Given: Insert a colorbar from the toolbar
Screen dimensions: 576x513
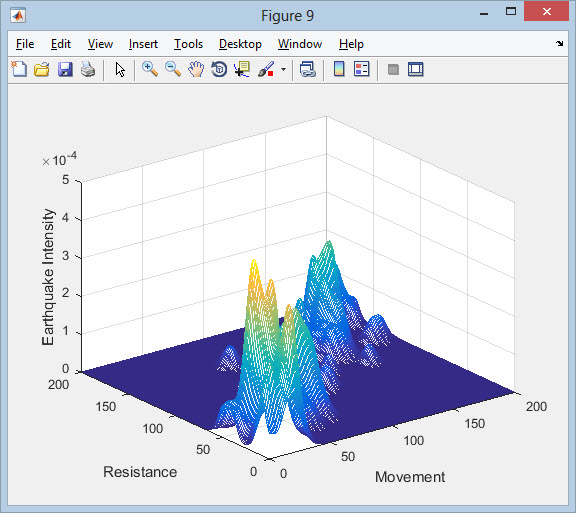Looking at the screenshot, I should pyautogui.click(x=339, y=69).
